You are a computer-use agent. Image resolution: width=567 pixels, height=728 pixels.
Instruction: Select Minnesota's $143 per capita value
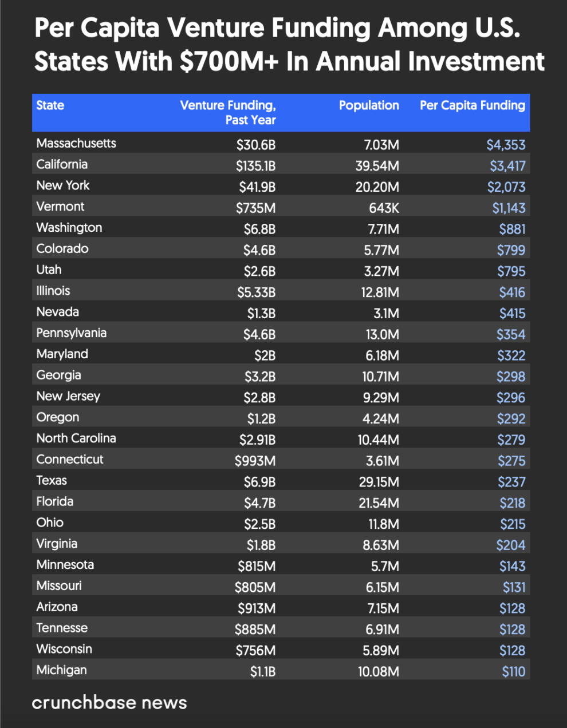[x=512, y=567]
